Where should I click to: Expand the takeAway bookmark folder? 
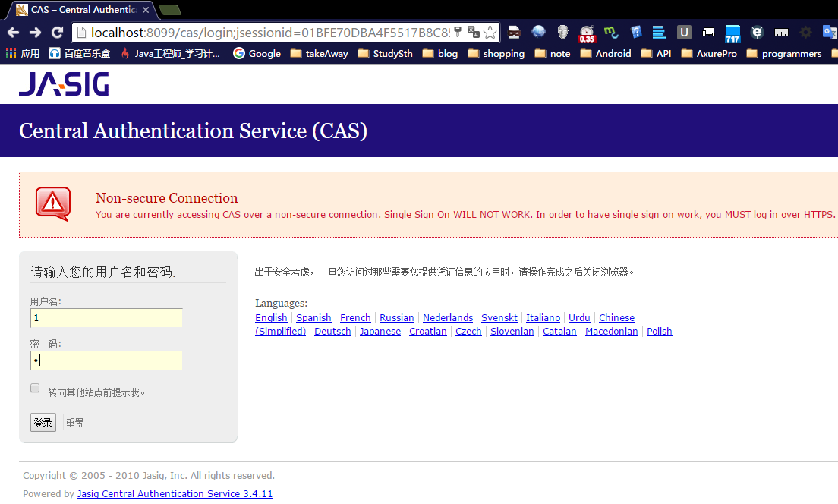click(x=319, y=53)
